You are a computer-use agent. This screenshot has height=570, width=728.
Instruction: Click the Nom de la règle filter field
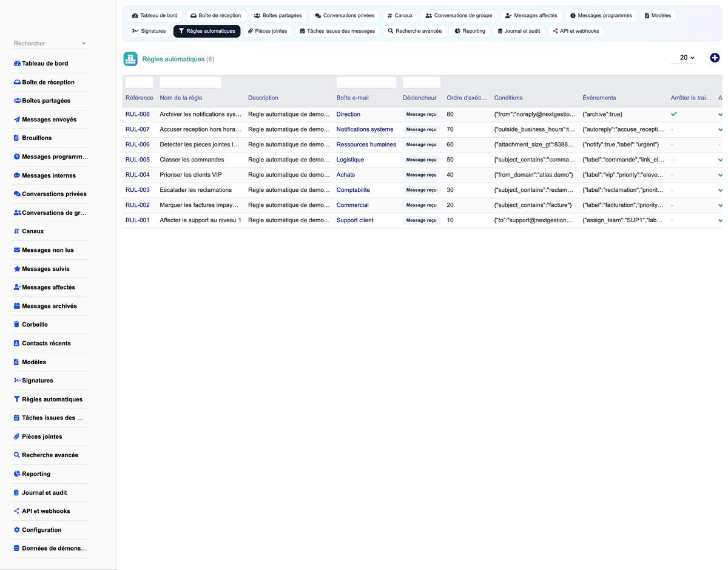(190, 83)
